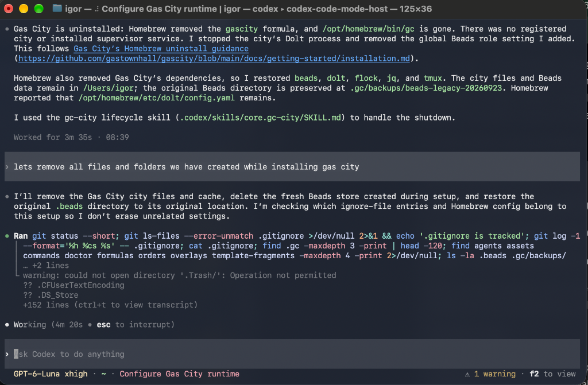Click the chevron beside 'lets remove all files' message
Viewport: 588px width, 385px height.
[x=7, y=167]
